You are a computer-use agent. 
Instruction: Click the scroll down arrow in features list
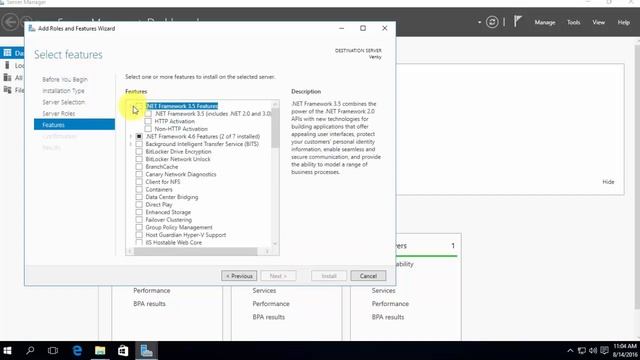tap(275, 244)
